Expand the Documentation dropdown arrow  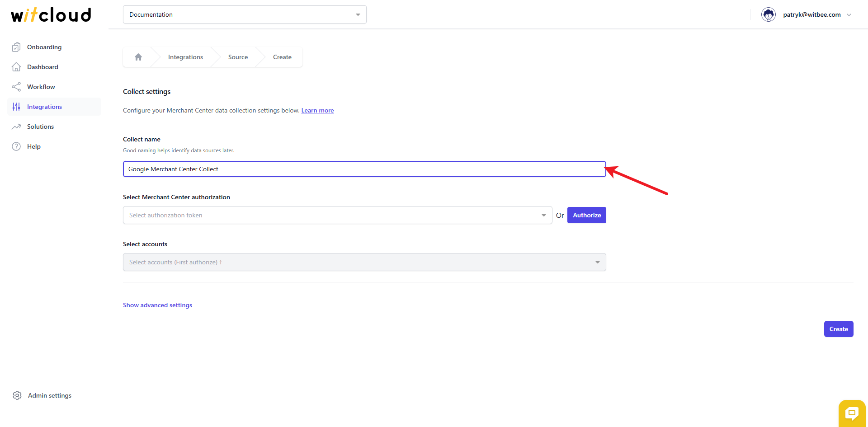click(358, 14)
